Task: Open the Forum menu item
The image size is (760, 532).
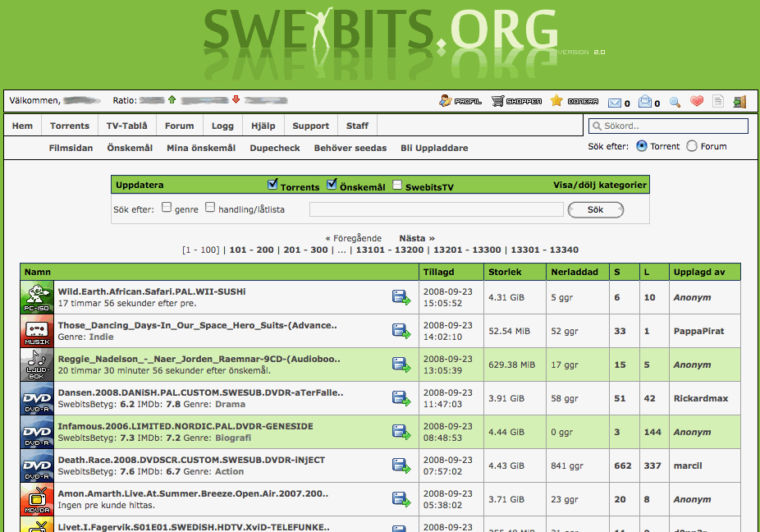Action: pyautogui.click(x=179, y=126)
